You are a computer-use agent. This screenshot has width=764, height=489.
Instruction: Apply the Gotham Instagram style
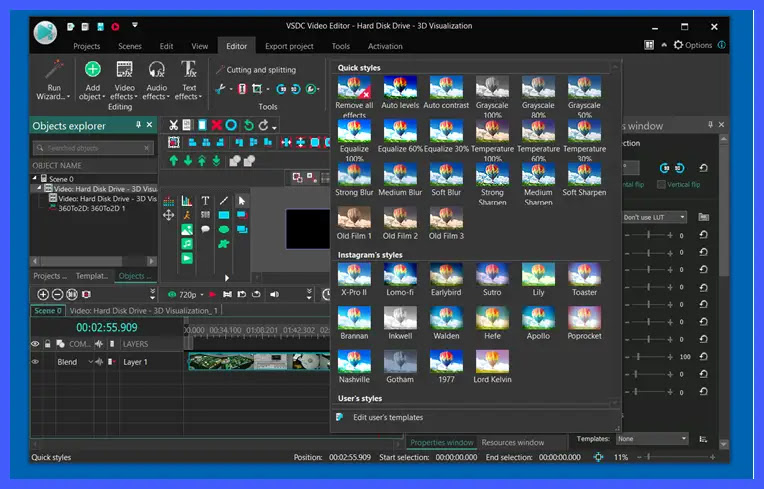400,366
